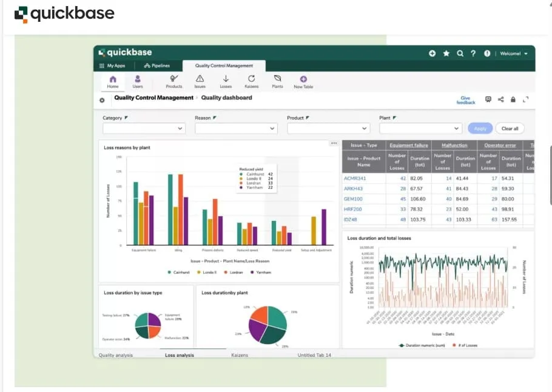
Task: Open product HRF200 in the table
Action: [353, 209]
